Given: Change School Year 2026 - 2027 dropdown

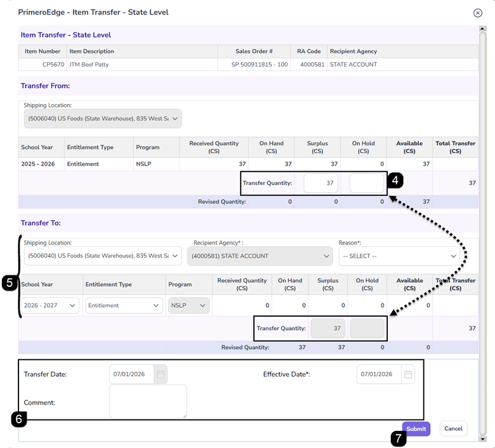Looking at the screenshot, I should (x=49, y=305).
